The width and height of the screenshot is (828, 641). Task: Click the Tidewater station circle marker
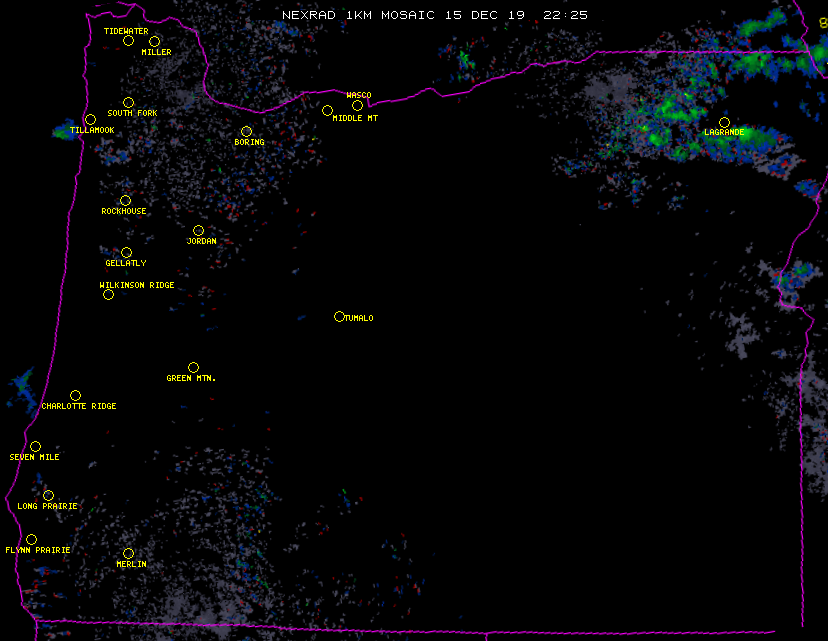(128, 41)
